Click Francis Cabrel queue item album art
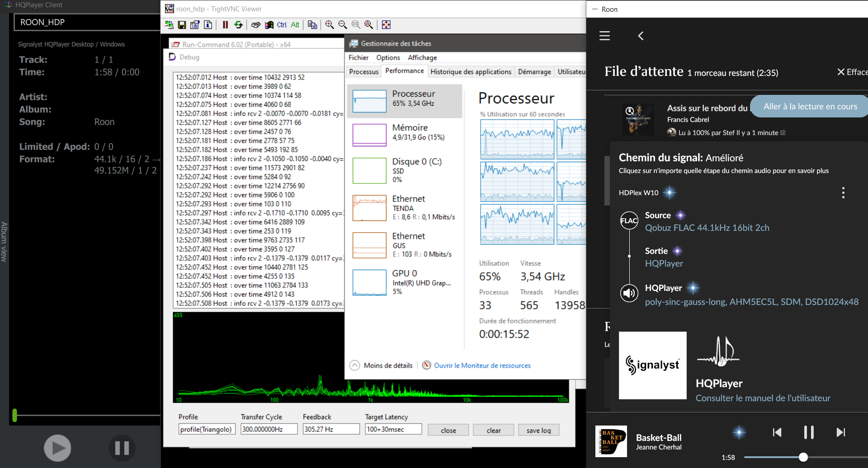This screenshot has width=868, height=468. [638, 119]
